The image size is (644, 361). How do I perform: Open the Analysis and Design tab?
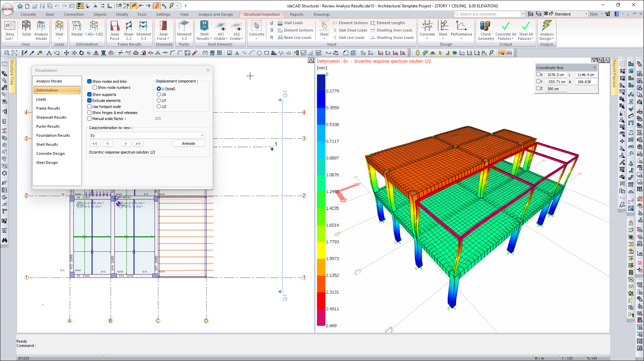(215, 14)
